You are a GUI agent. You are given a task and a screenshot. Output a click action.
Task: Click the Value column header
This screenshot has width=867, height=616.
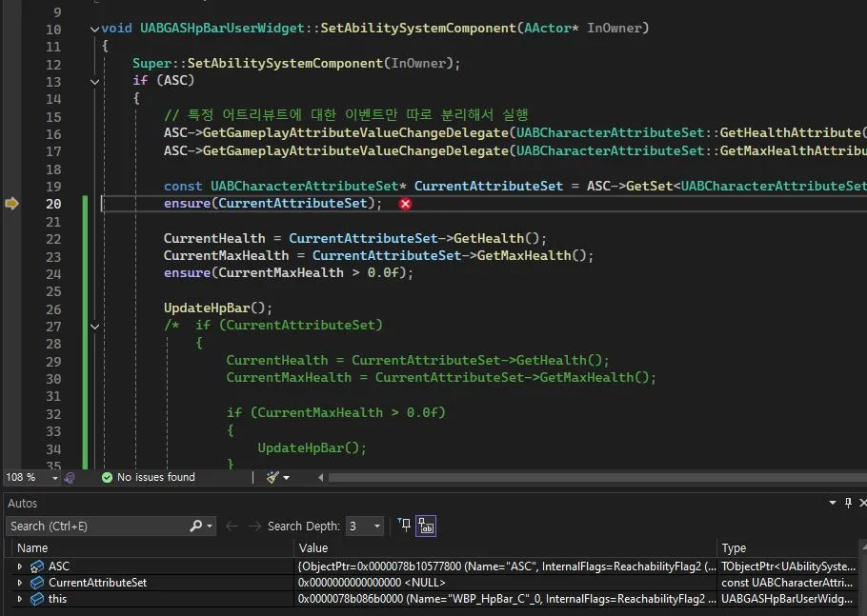click(505, 548)
